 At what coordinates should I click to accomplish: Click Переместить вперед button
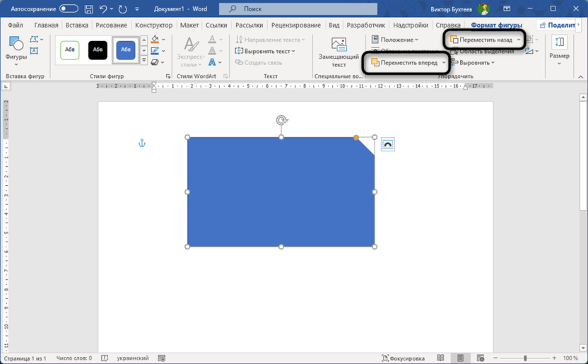(405, 63)
